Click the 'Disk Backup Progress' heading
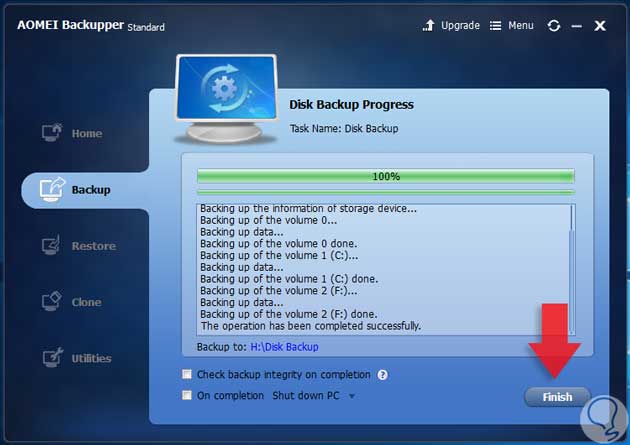Image resolution: width=630 pixels, height=445 pixels. (352, 104)
